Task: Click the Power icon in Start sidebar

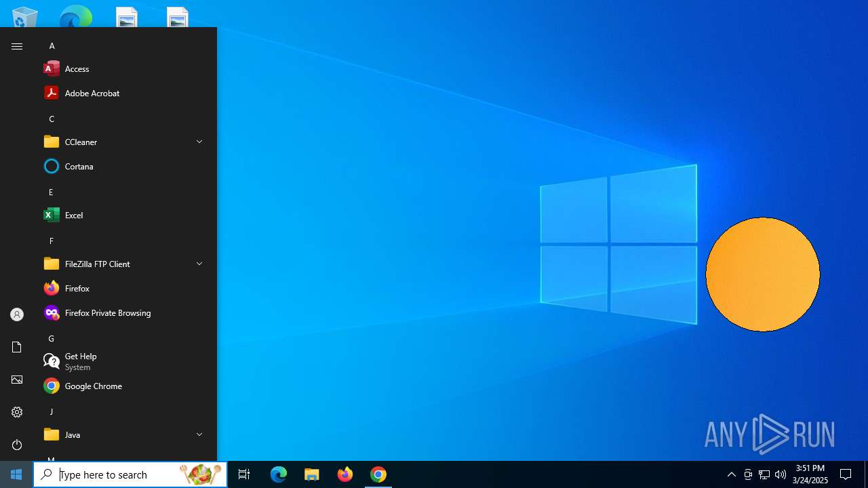Action: (x=17, y=445)
